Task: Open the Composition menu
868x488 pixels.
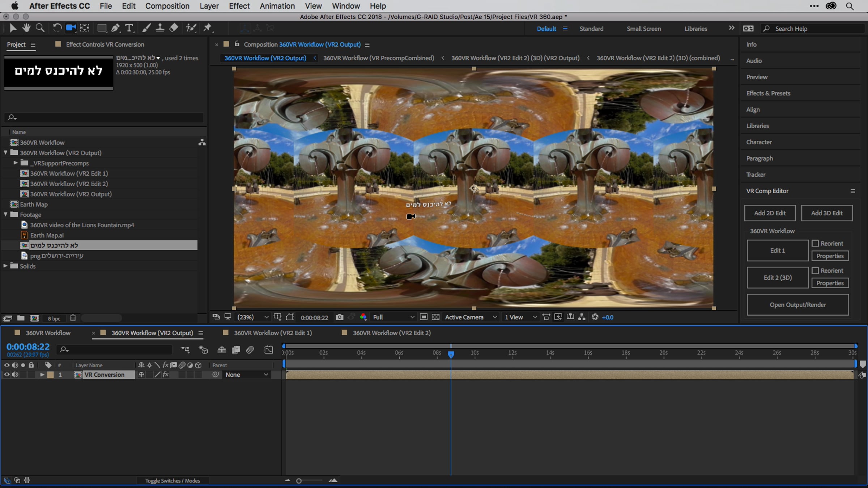Action: click(167, 6)
